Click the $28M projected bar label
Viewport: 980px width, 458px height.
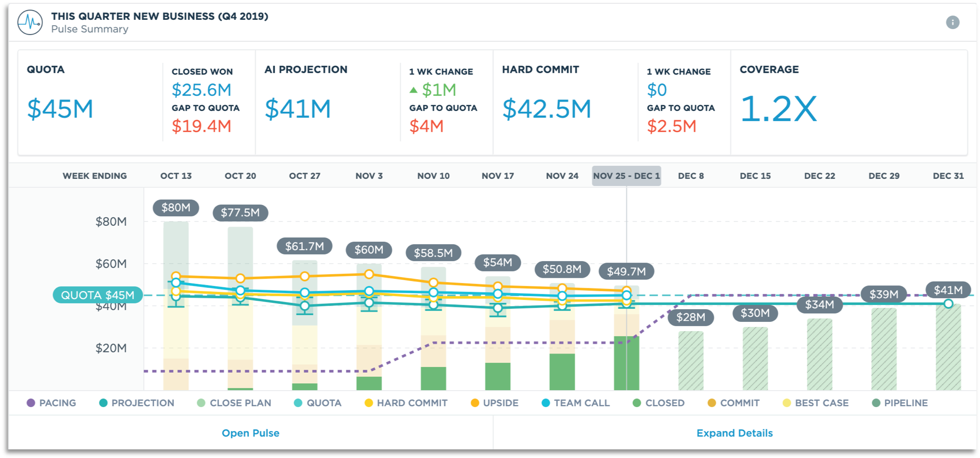tap(691, 317)
